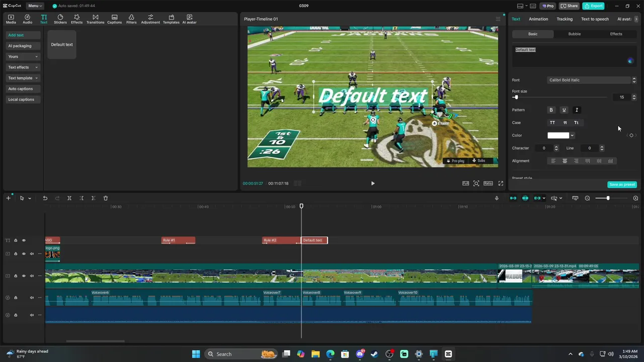Screen dimensions: 644x362
Task: Hide the text track with eye icon
Action: click(x=23, y=240)
